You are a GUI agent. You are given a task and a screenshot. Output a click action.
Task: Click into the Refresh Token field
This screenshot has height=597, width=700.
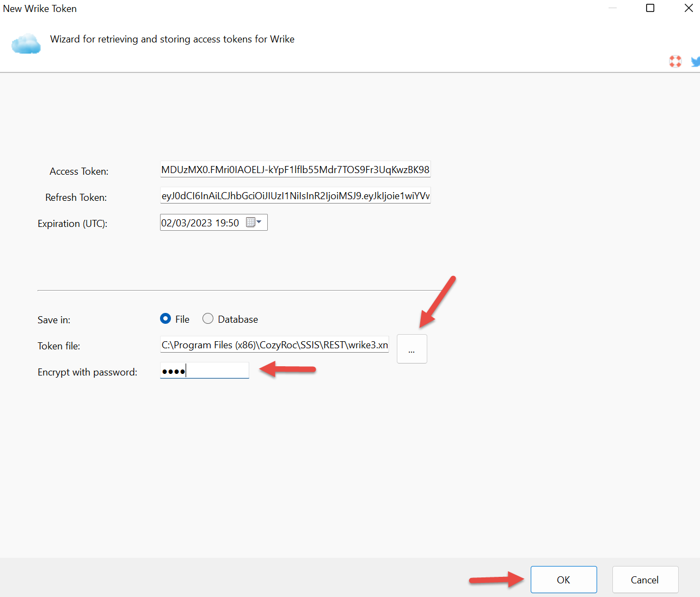[295, 196]
